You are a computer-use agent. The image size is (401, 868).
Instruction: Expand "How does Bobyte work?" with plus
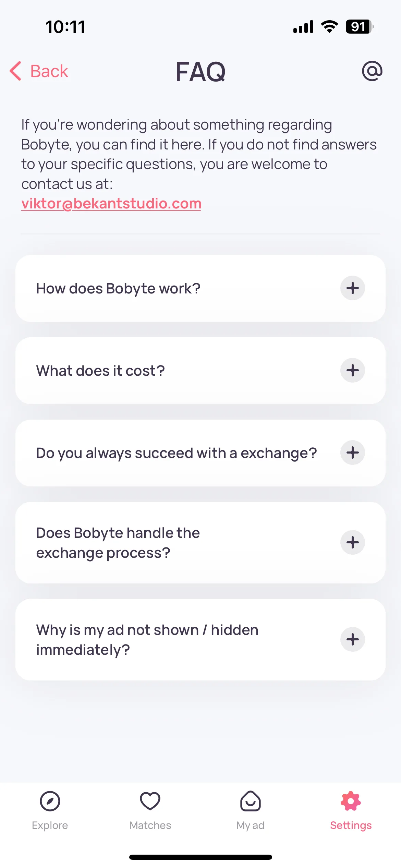coord(352,288)
